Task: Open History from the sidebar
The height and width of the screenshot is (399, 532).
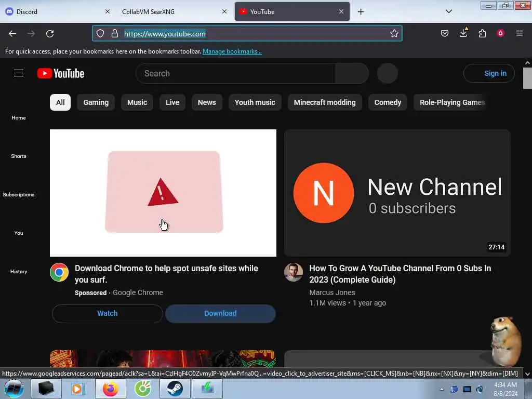Action: (19, 271)
